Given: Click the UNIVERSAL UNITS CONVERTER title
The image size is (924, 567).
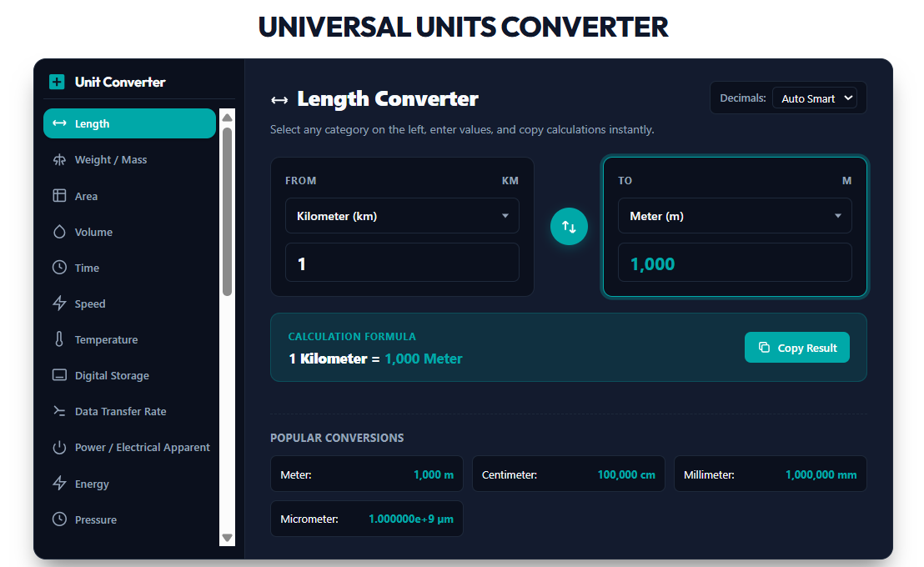Looking at the screenshot, I should tap(463, 28).
